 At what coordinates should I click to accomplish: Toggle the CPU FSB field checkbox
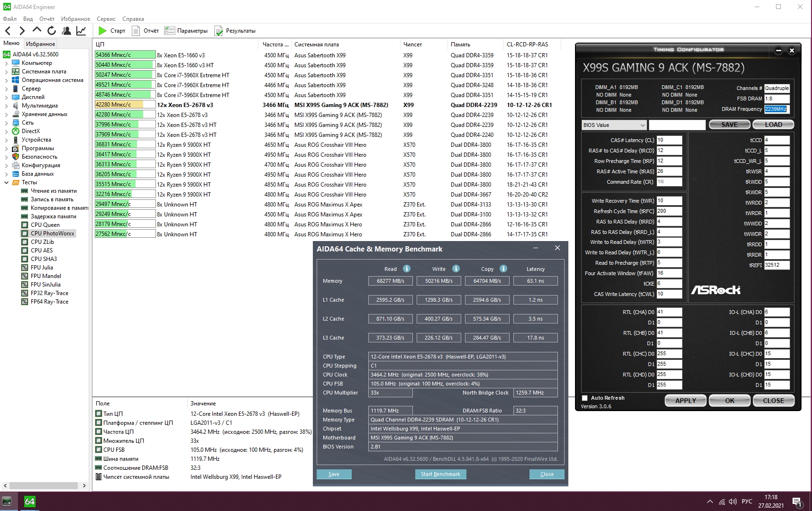[x=99, y=449]
